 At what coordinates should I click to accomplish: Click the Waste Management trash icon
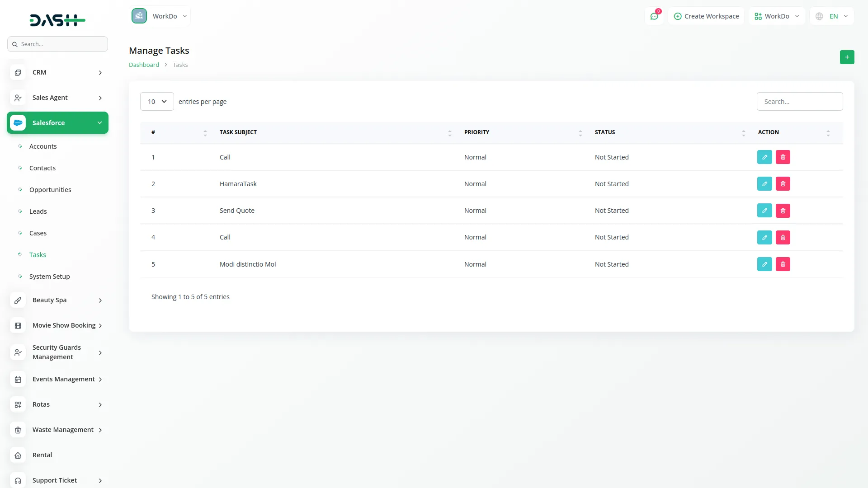pos(18,430)
